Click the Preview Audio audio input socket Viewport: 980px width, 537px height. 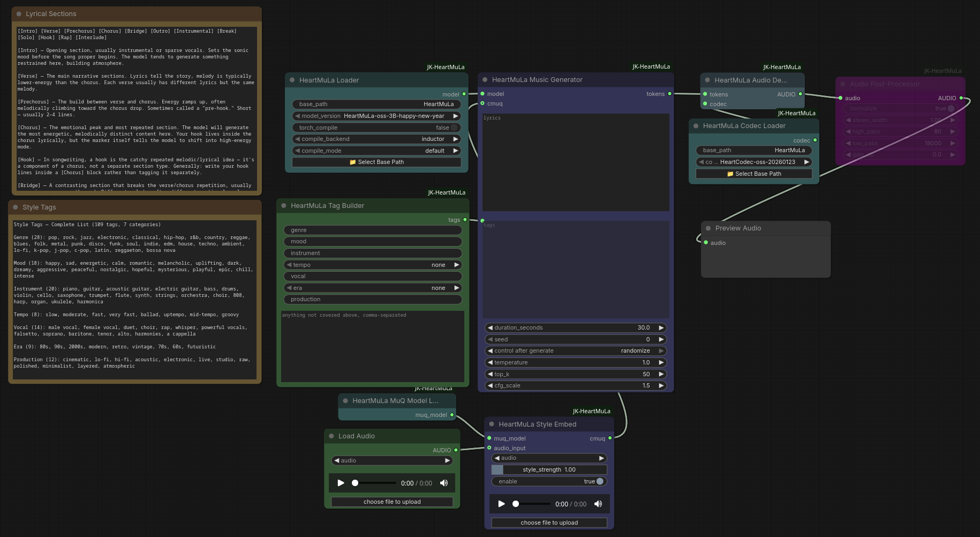[x=706, y=243]
